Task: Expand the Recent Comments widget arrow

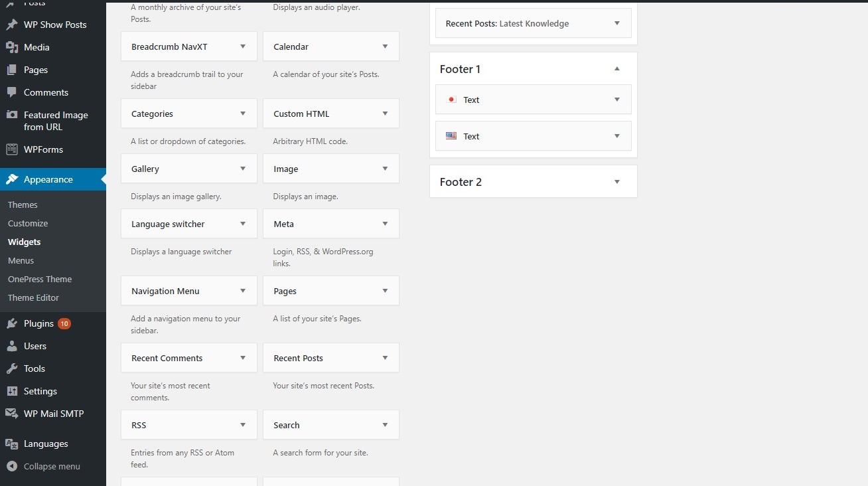Action: pyautogui.click(x=243, y=358)
